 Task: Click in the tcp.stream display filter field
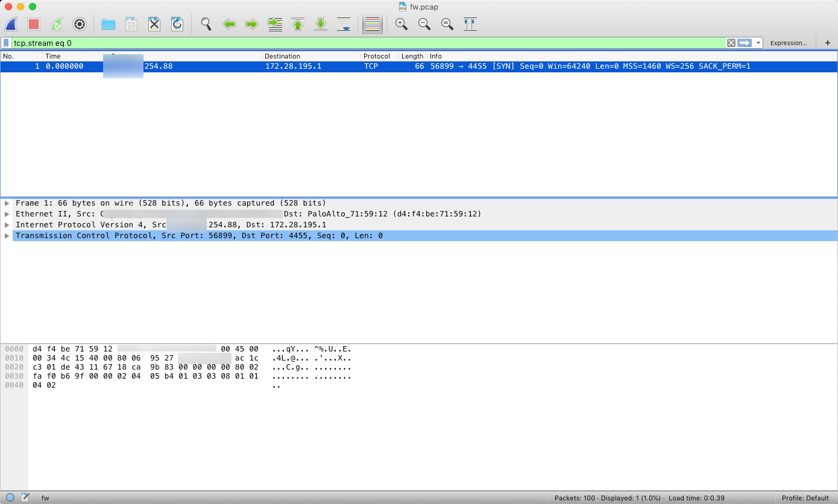(362, 43)
